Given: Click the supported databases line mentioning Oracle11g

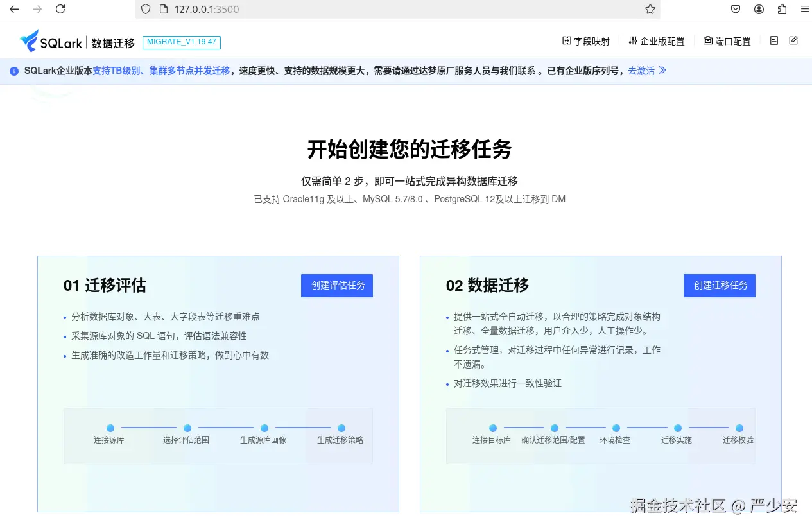Looking at the screenshot, I should pos(410,199).
